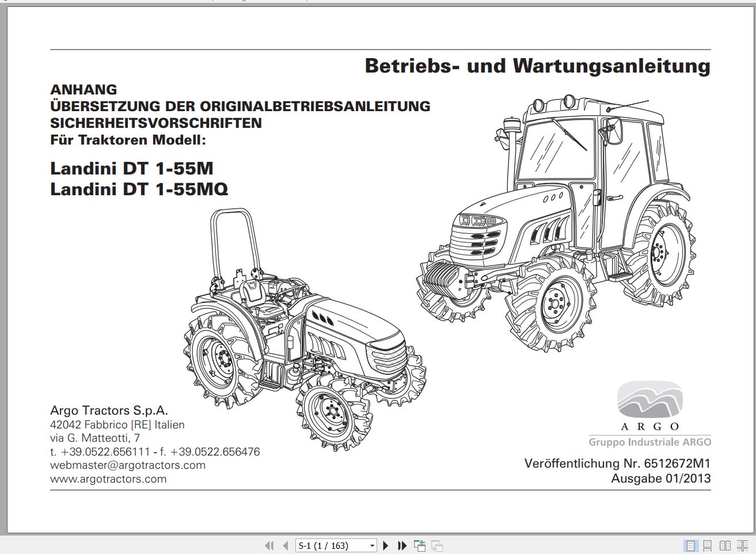Click the line 42042 Fabbrico [RE] Italien
Image resolution: width=756 pixels, height=554 pixels.
(117, 425)
